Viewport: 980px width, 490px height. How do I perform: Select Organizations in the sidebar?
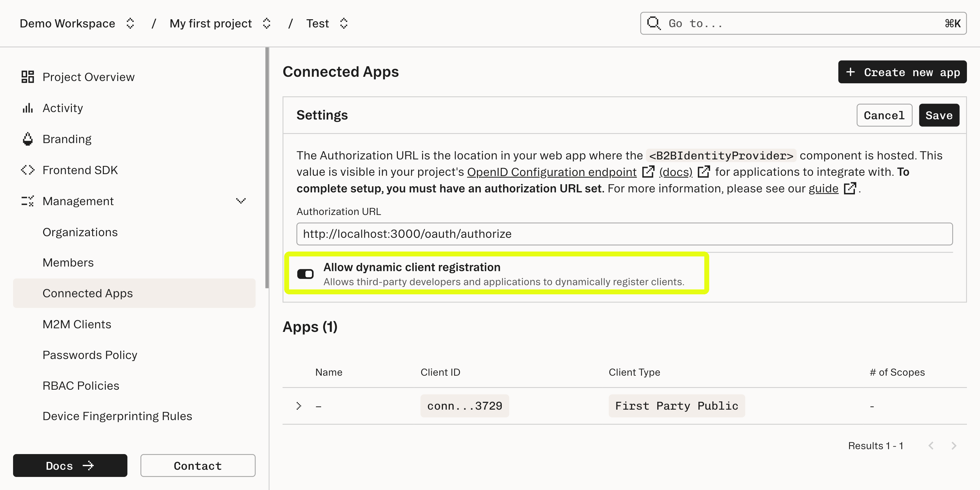click(80, 232)
